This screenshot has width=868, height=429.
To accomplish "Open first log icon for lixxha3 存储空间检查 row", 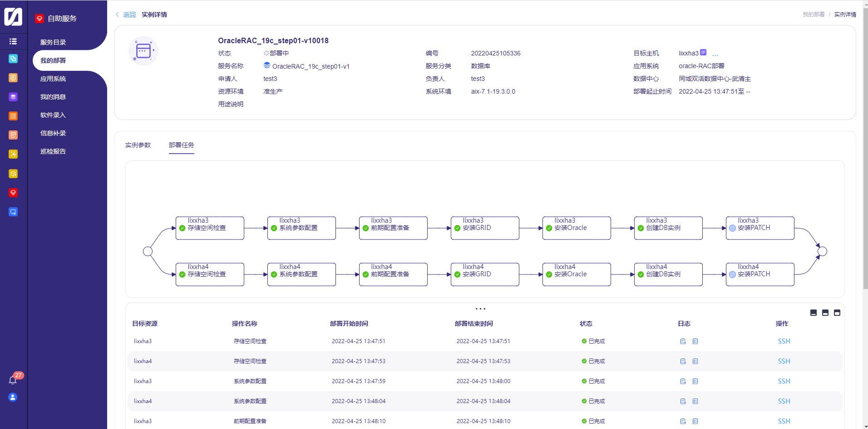I will [x=683, y=341].
